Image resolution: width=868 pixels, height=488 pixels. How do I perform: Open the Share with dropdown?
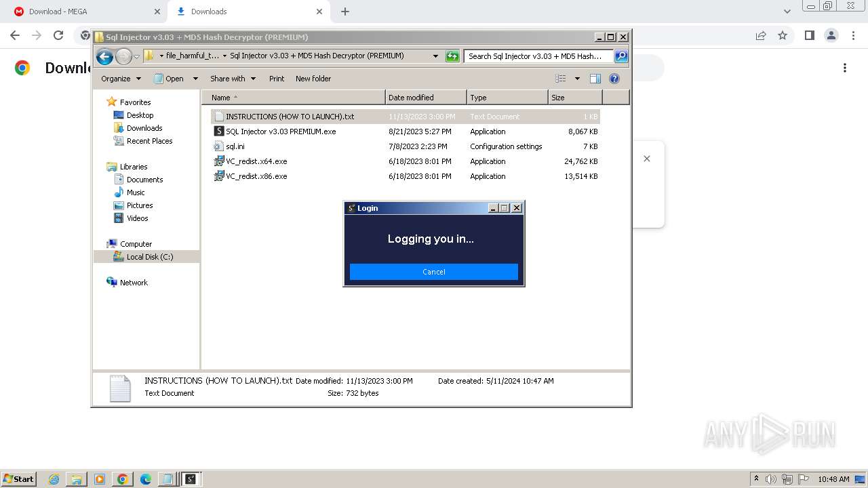point(233,79)
